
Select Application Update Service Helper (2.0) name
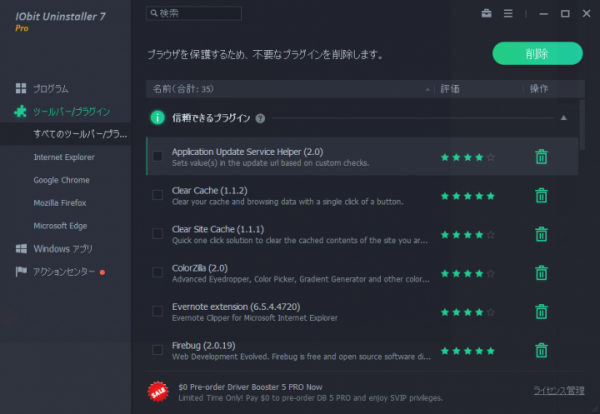pos(248,152)
